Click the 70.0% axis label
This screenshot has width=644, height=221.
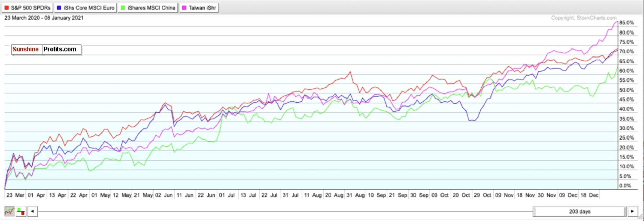point(626,52)
